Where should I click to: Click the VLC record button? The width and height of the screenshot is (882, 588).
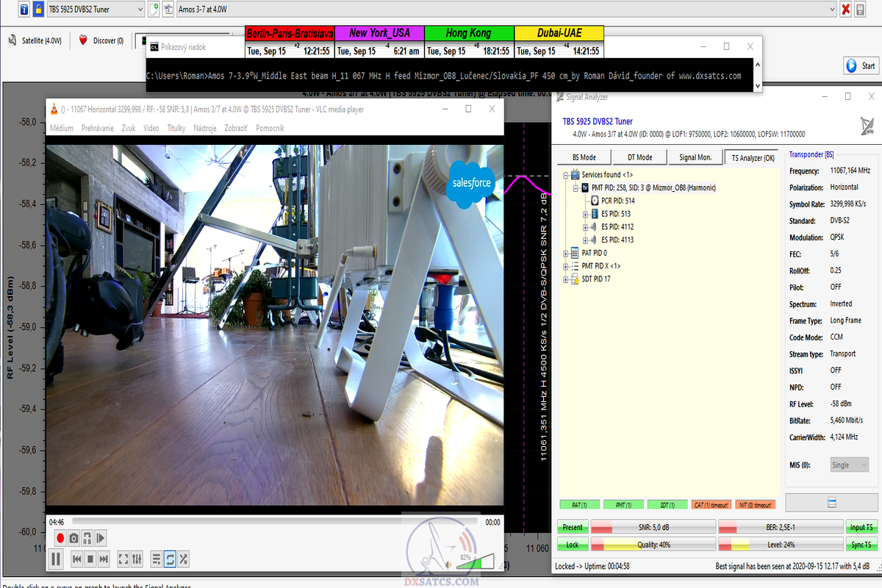(x=60, y=538)
